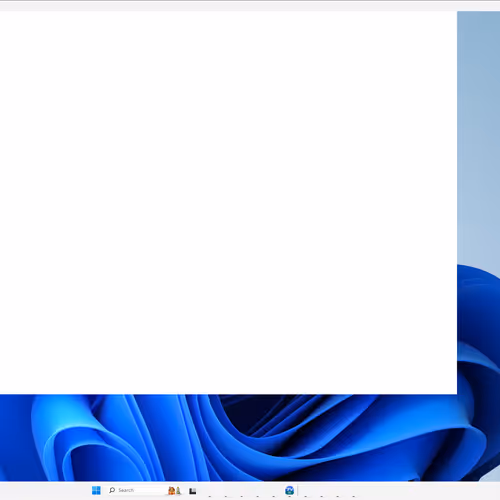
Task: Click the magnifying glass search icon
Action: 112,490
